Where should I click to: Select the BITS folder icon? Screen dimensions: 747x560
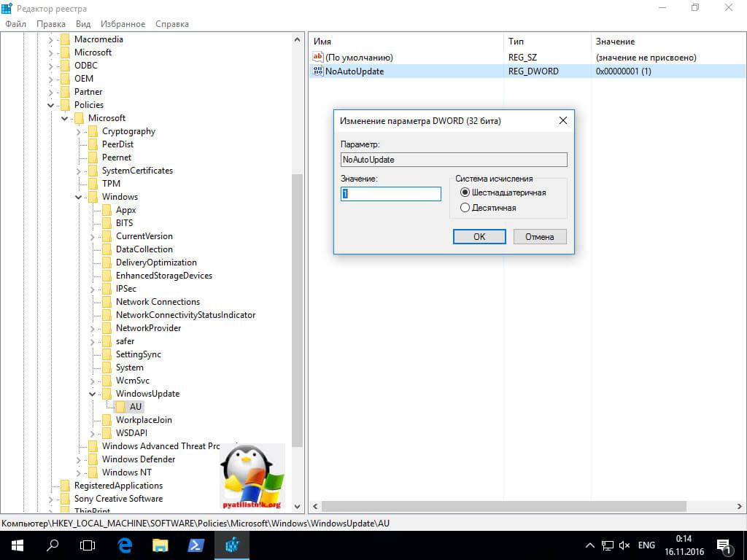(107, 223)
